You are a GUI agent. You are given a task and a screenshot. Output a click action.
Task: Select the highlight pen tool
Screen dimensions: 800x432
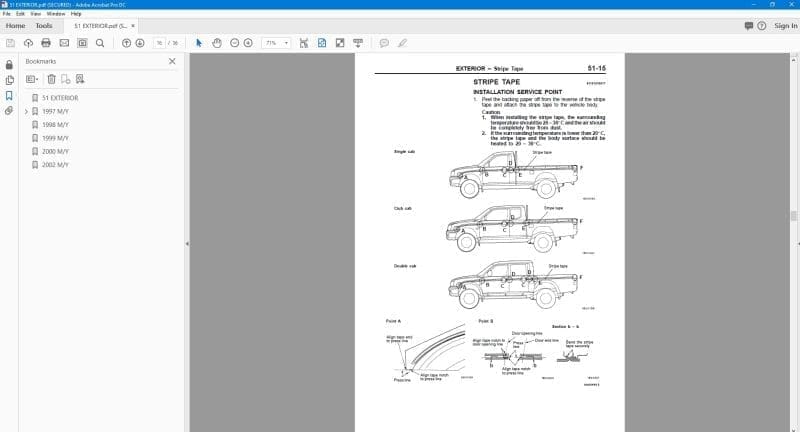point(403,43)
